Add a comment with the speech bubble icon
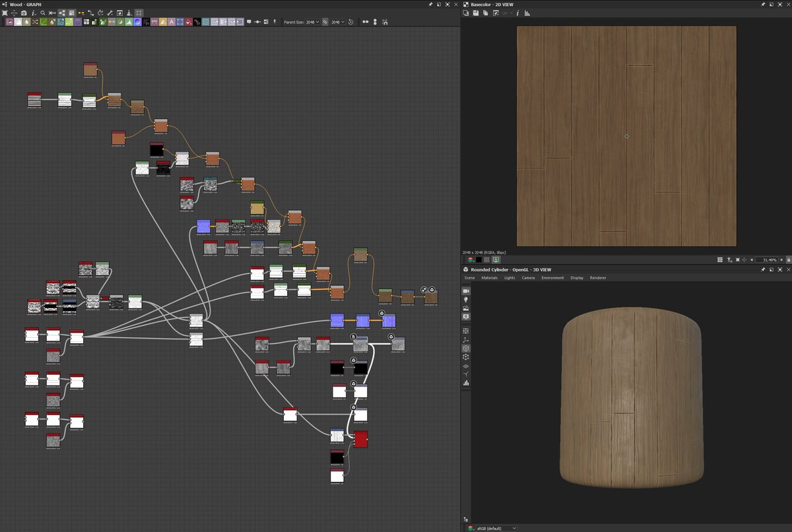The image size is (792, 532). (249, 22)
